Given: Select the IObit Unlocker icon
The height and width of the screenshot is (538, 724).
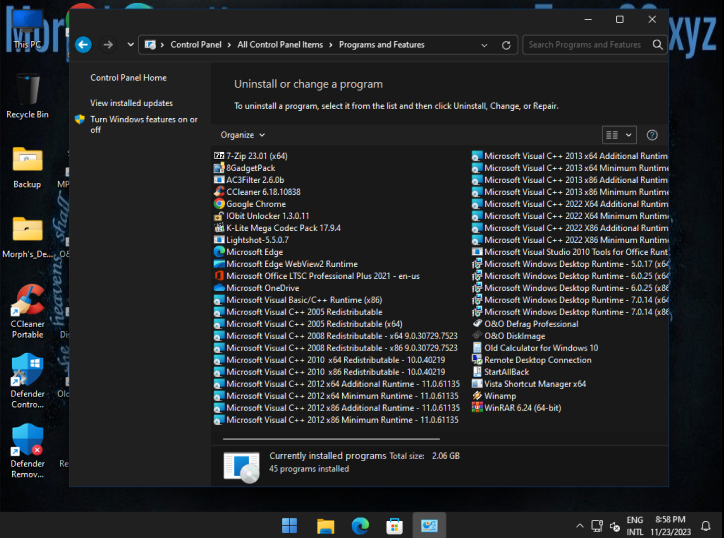Looking at the screenshot, I should click(x=219, y=216).
